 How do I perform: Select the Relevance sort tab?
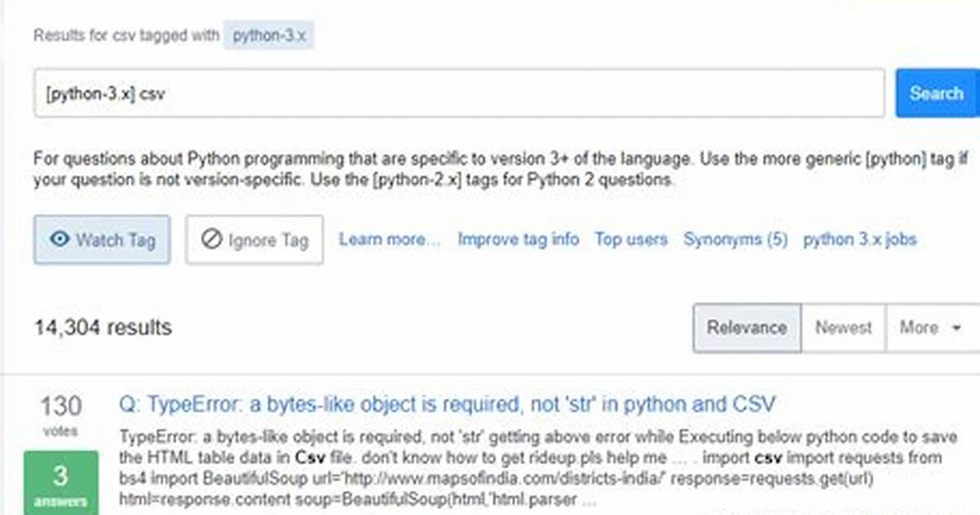pyautogui.click(x=746, y=328)
